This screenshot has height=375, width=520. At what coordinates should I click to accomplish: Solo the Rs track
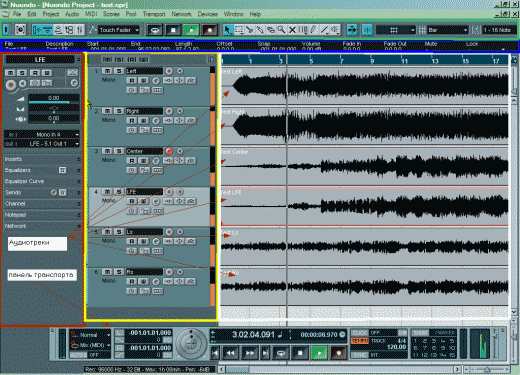(x=119, y=272)
